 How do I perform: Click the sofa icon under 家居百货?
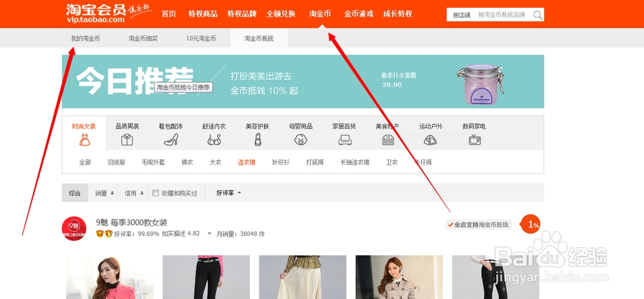pyautogui.click(x=345, y=140)
